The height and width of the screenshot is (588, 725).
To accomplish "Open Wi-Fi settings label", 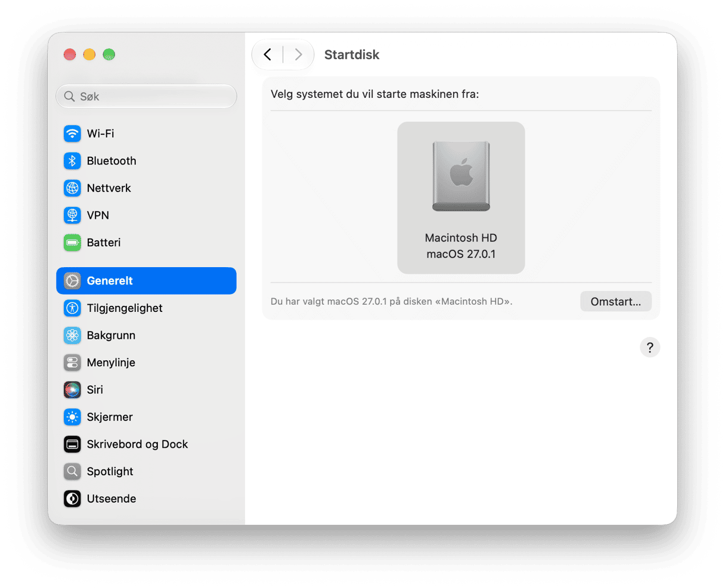I will coord(100,134).
